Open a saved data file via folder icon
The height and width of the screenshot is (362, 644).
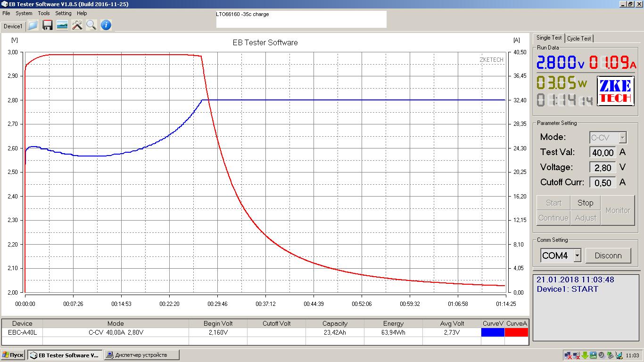pos(33,25)
